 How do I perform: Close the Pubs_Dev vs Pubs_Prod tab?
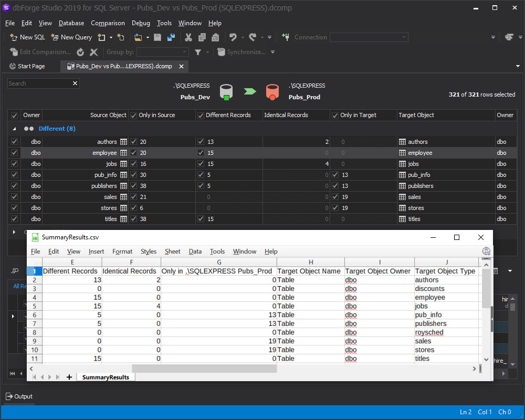coord(182,66)
